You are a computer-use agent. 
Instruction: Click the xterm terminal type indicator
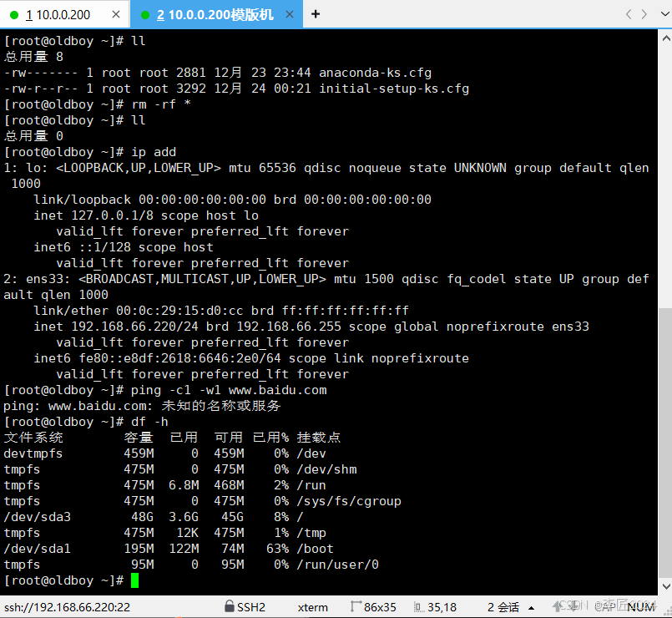[x=312, y=607]
